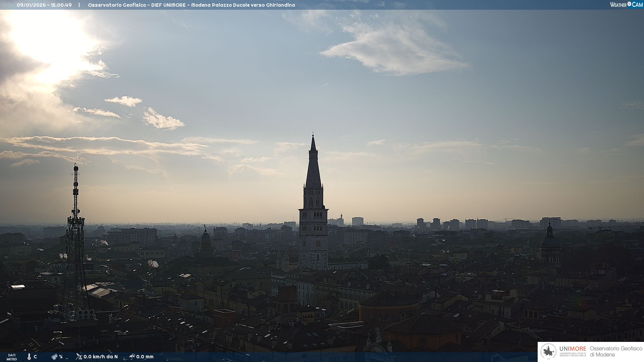Screen dimensions: 644x362
Task: Click the wind anemometer icon
Action: [79, 356]
